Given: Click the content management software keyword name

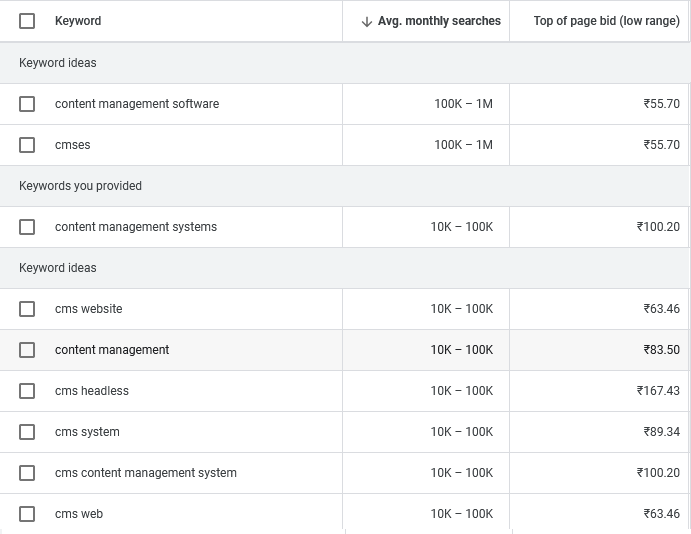Looking at the screenshot, I should pos(137,104).
